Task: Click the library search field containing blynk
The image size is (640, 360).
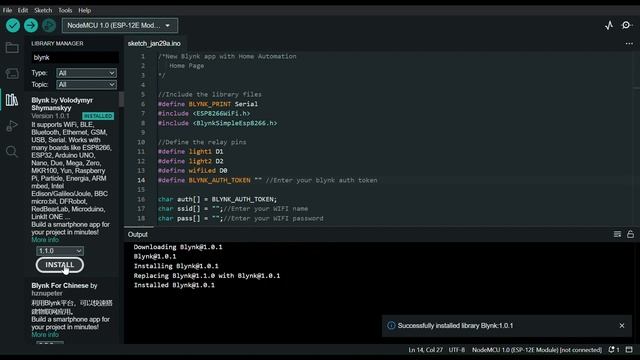Action: coord(75,58)
